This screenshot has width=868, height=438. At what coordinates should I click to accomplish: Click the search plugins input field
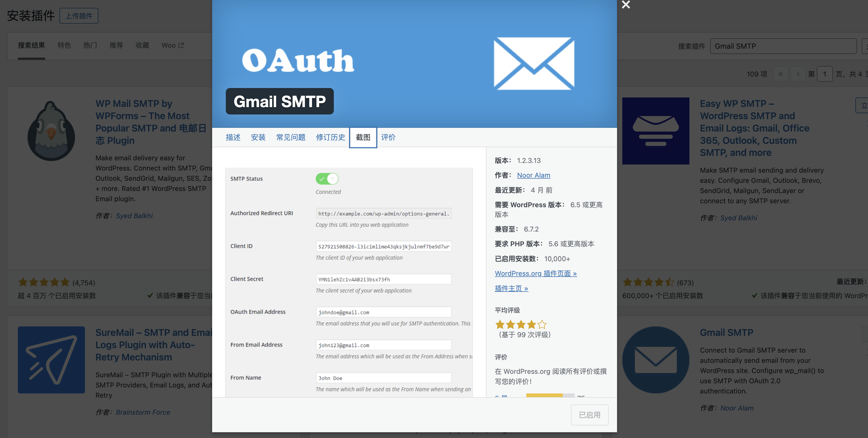[783, 46]
